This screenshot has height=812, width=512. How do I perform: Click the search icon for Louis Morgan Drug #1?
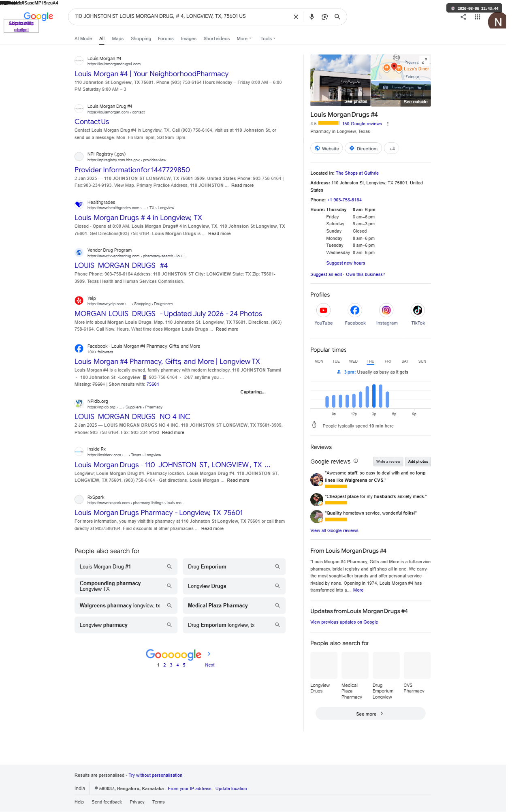point(169,566)
